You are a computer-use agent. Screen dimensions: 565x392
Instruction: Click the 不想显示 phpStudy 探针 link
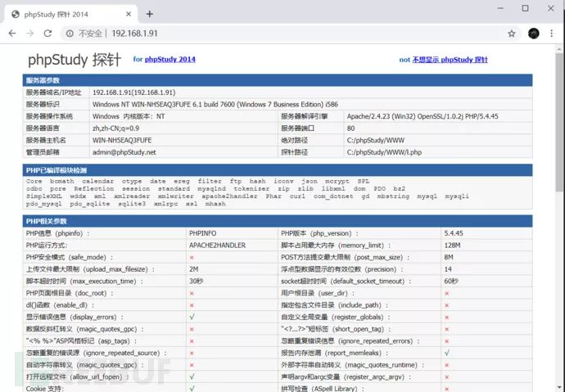coord(450,60)
